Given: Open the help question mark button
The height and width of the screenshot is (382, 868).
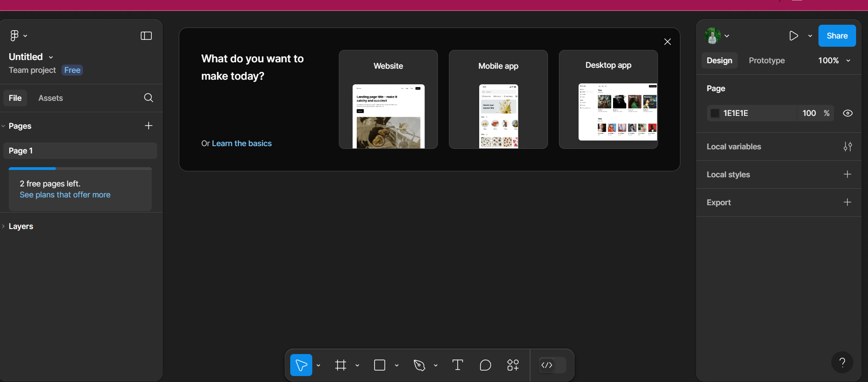Looking at the screenshot, I should pyautogui.click(x=842, y=363).
